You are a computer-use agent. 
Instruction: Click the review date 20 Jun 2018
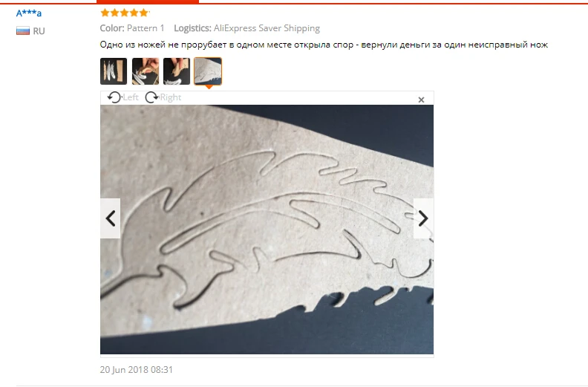click(136, 370)
